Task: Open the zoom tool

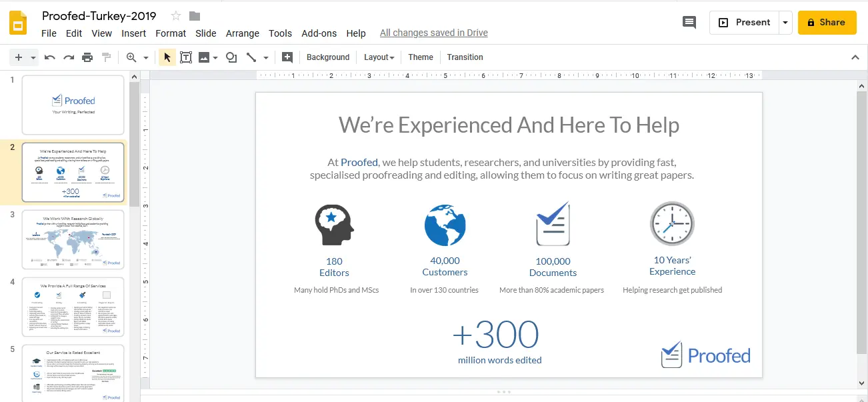Action: 131,57
